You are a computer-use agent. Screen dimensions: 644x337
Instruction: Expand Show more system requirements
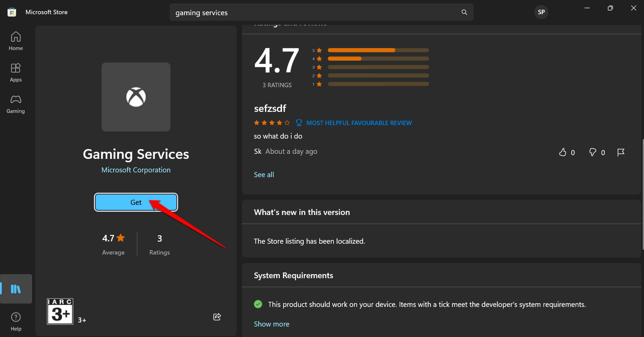[271, 324]
